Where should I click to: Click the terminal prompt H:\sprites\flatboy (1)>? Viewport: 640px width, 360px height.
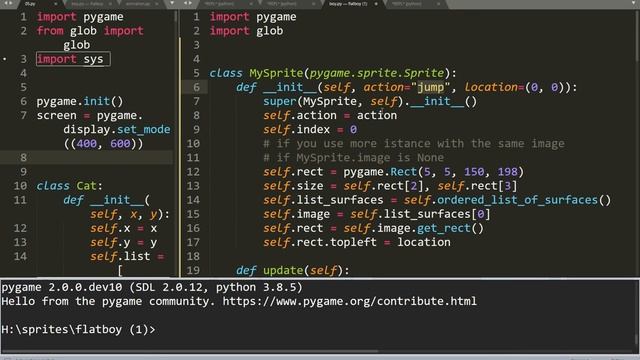pos(78,329)
